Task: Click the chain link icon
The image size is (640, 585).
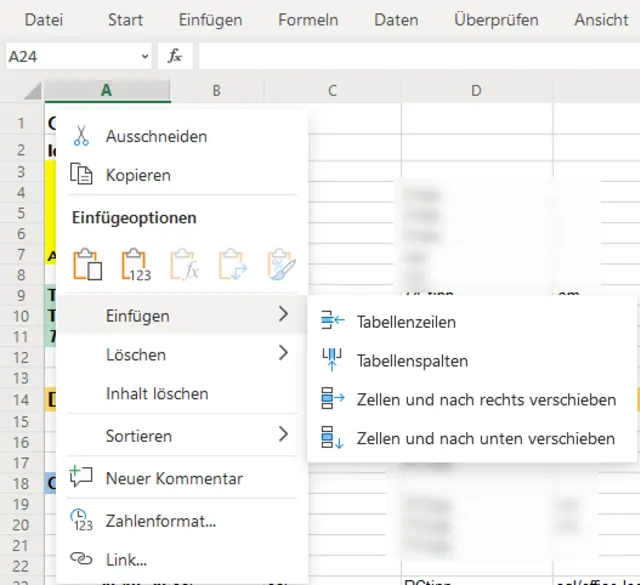Action: click(x=81, y=558)
